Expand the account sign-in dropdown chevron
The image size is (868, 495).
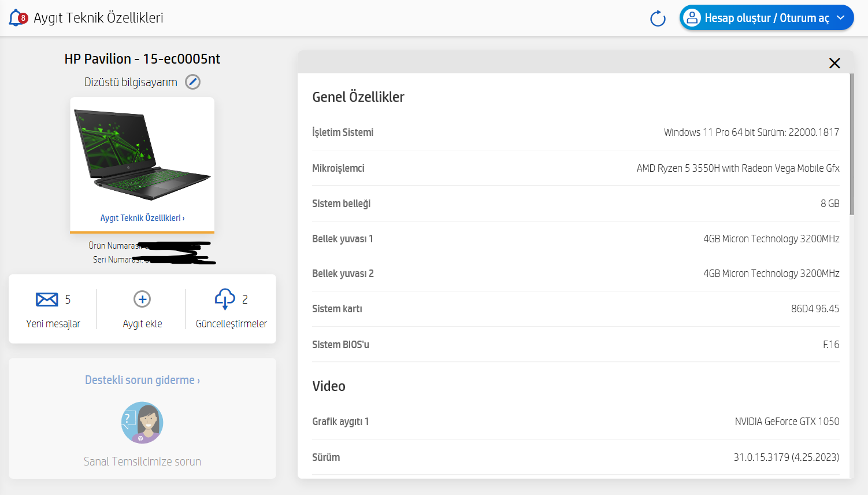coord(841,18)
